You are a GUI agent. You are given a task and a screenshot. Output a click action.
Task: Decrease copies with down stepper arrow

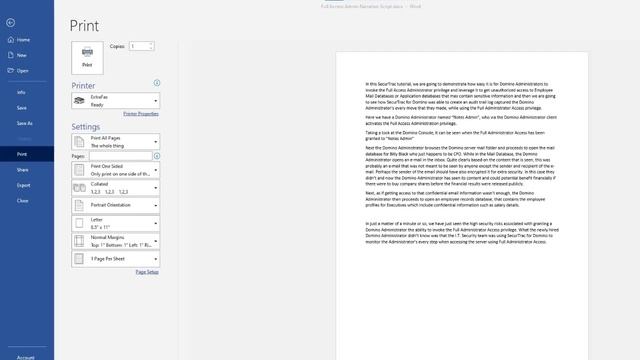pos(151,49)
